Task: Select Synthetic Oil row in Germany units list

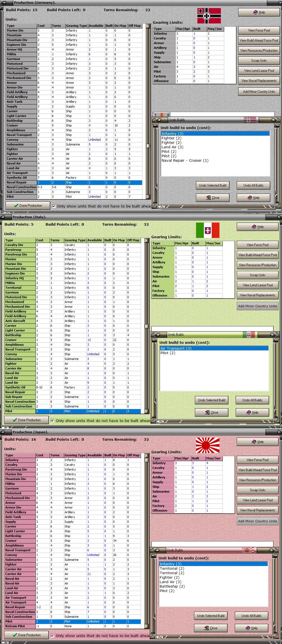Action: click(x=74, y=178)
